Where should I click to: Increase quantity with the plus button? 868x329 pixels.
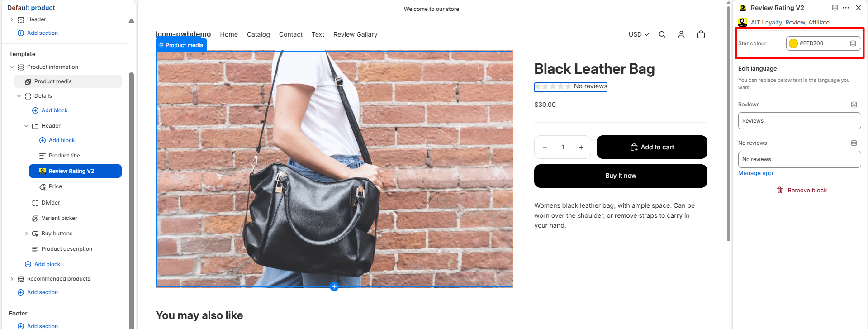pos(581,147)
